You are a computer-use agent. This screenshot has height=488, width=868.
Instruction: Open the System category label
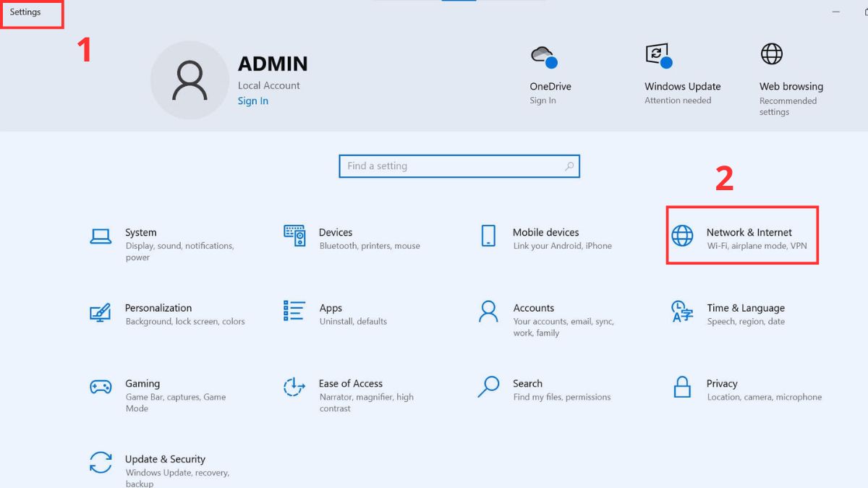point(140,232)
